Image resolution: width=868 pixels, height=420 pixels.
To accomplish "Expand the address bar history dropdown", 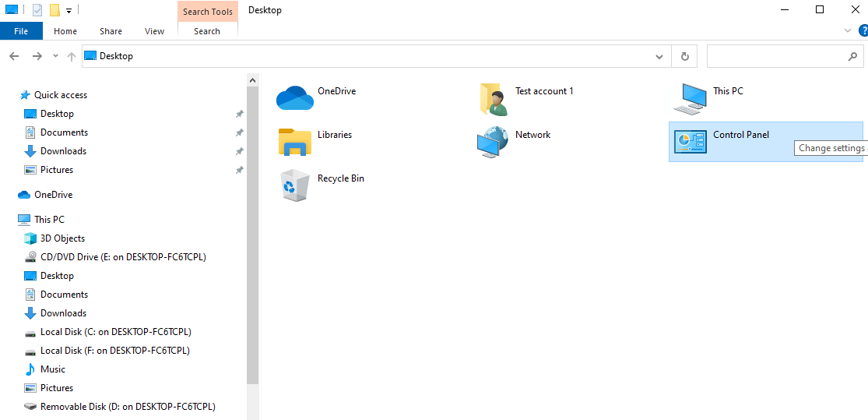I will 659,56.
